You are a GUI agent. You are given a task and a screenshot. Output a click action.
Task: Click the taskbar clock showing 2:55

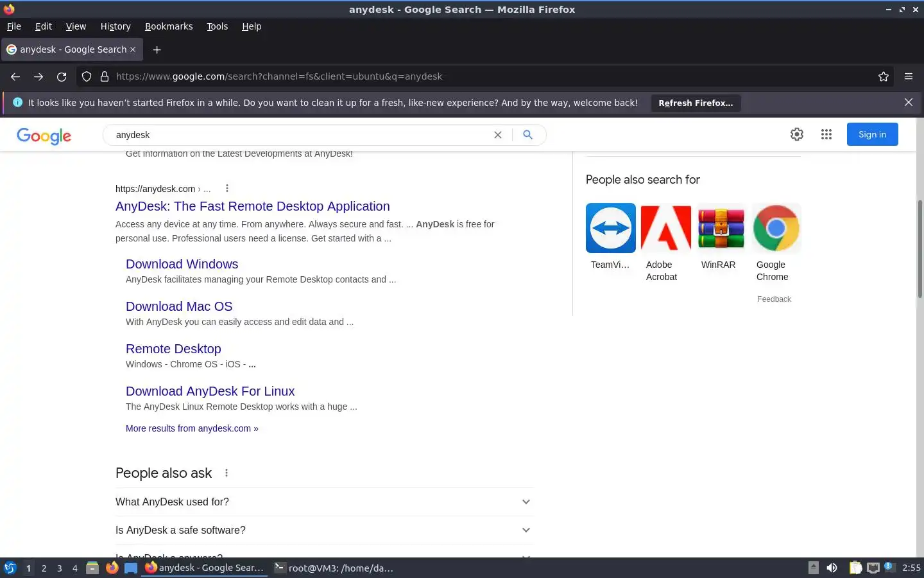911,568
